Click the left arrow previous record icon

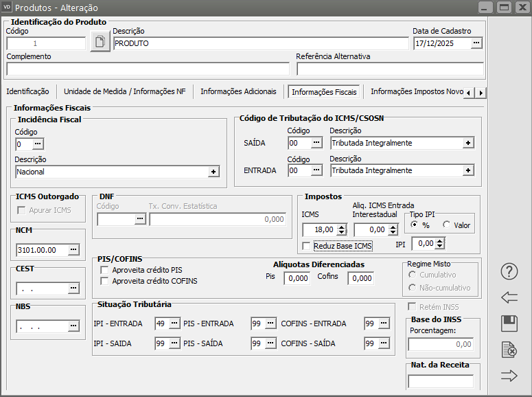[509, 297]
